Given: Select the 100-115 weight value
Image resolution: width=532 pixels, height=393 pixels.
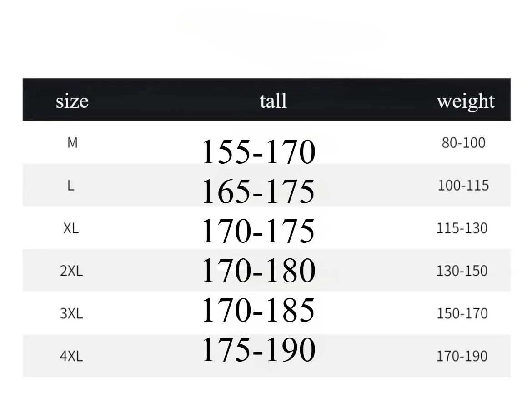Looking at the screenshot, I should [463, 186].
